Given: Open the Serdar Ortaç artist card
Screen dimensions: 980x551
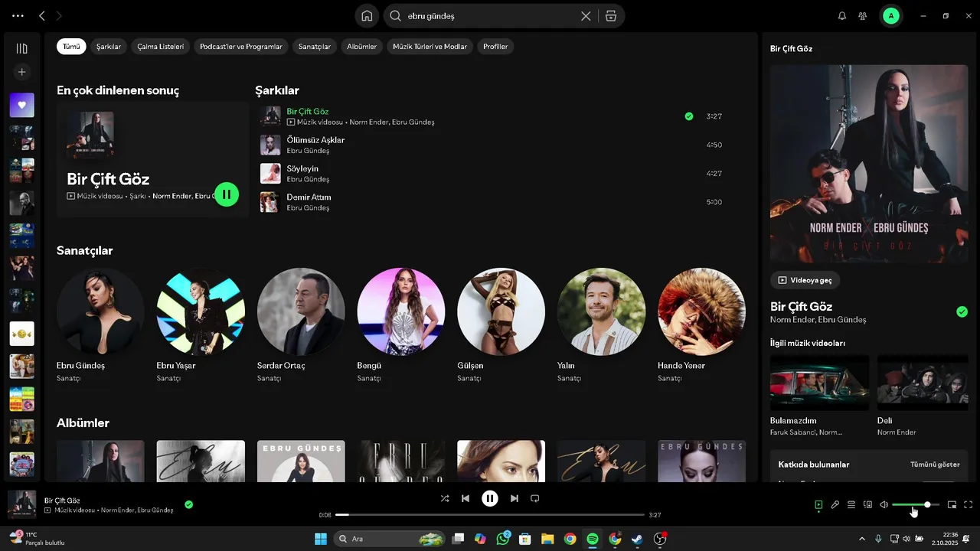Looking at the screenshot, I should (x=301, y=326).
